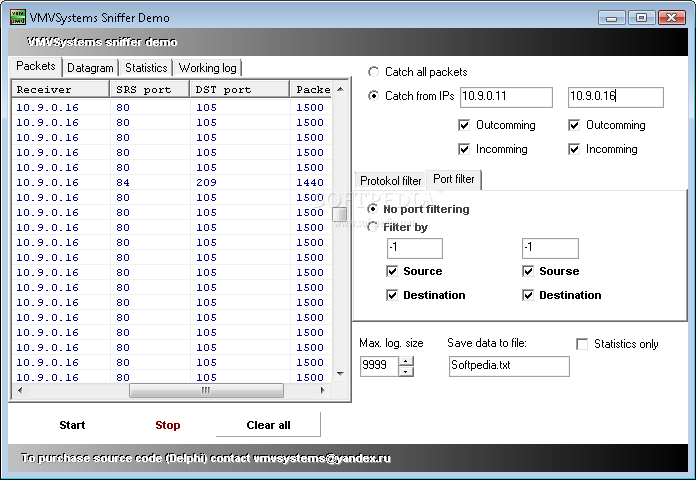
Task: Click the packet list scroll up arrow
Action: [340, 89]
